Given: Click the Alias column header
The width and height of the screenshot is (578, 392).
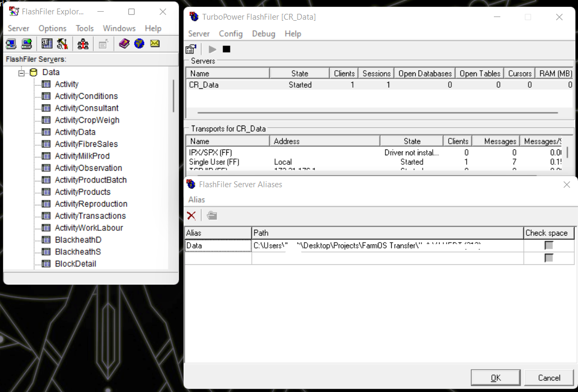Looking at the screenshot, I should (218, 233).
